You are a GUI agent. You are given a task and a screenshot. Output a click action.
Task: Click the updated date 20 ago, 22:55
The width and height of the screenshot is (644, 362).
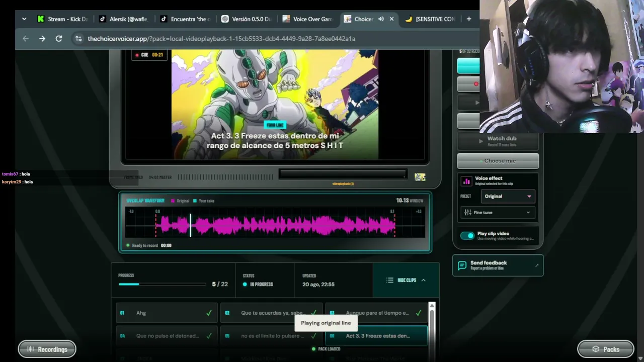click(318, 284)
